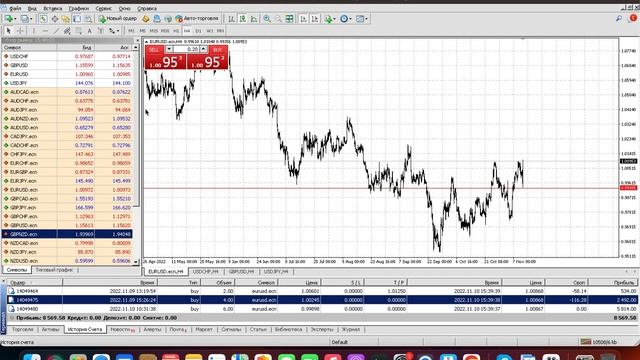Draw a horizontal line tool
The image size is (640, 360).
coord(45,31)
